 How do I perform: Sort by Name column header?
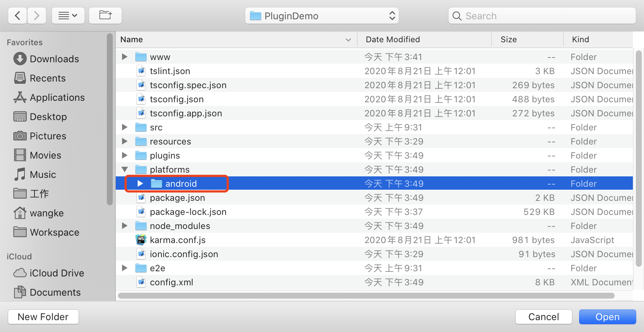(x=132, y=40)
